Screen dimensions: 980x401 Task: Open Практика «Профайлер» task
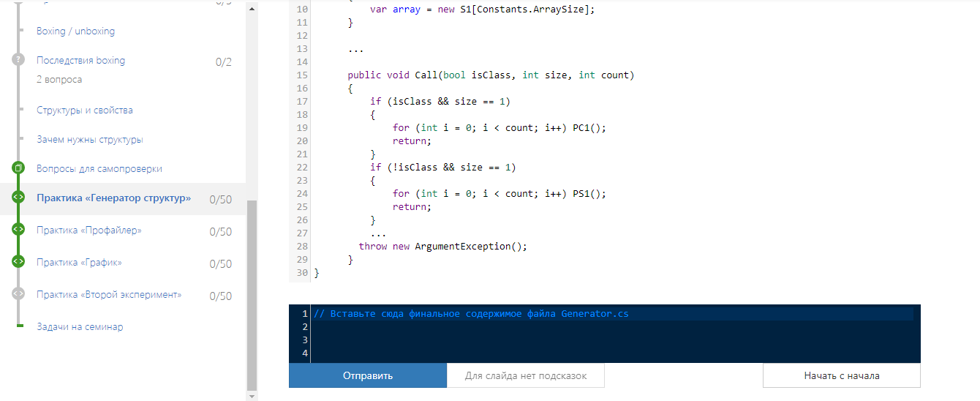pos(88,231)
